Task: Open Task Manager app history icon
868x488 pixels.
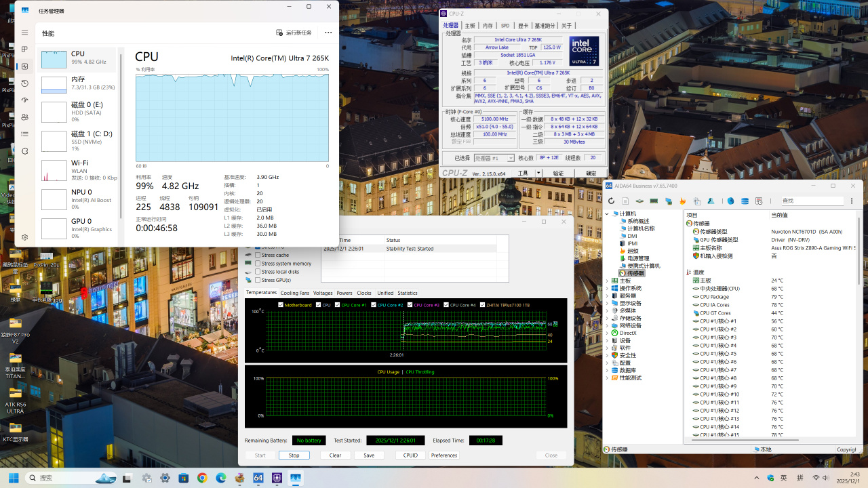Action: tap(24, 83)
